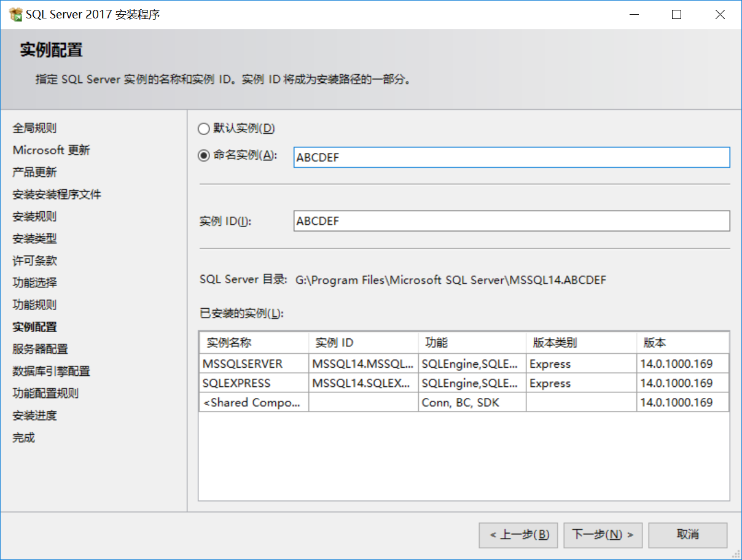Close the SQL Server 2017 setup window
Image resolution: width=742 pixels, height=560 pixels.
point(720,15)
